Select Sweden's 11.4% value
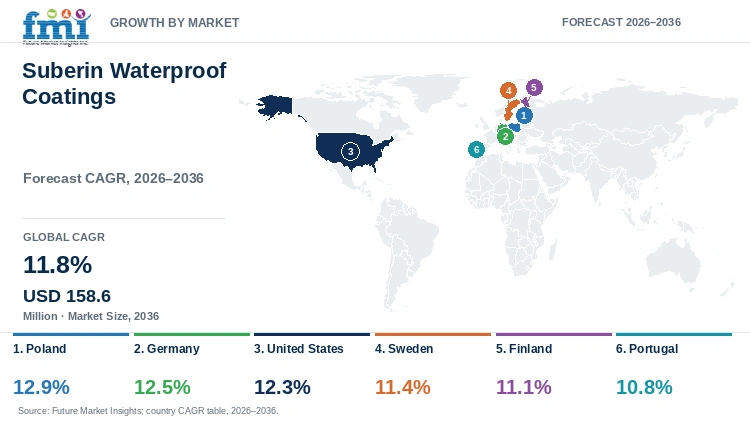The height and width of the screenshot is (421, 750). (x=403, y=387)
